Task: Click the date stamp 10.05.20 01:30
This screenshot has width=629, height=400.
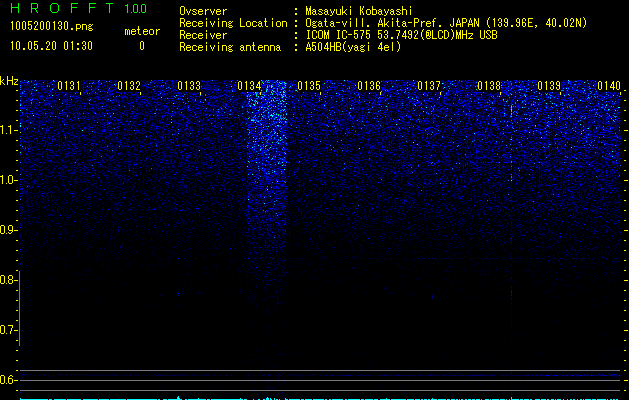Action: 51,46
